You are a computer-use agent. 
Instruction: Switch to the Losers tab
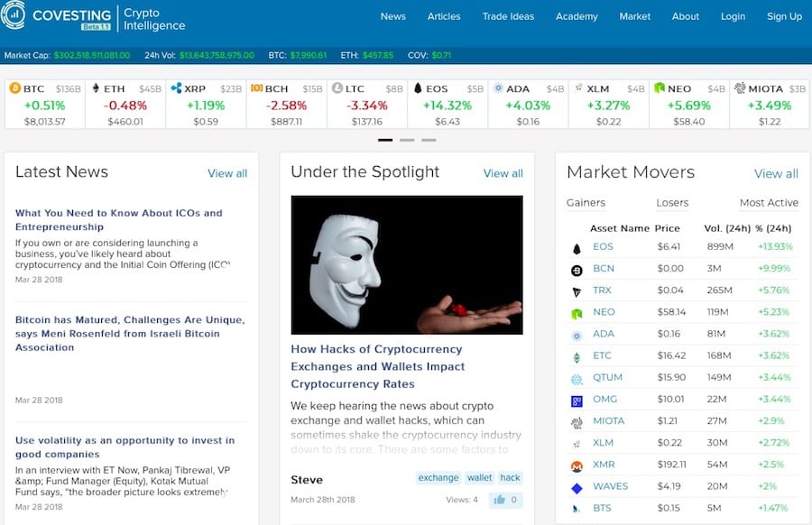tap(672, 203)
